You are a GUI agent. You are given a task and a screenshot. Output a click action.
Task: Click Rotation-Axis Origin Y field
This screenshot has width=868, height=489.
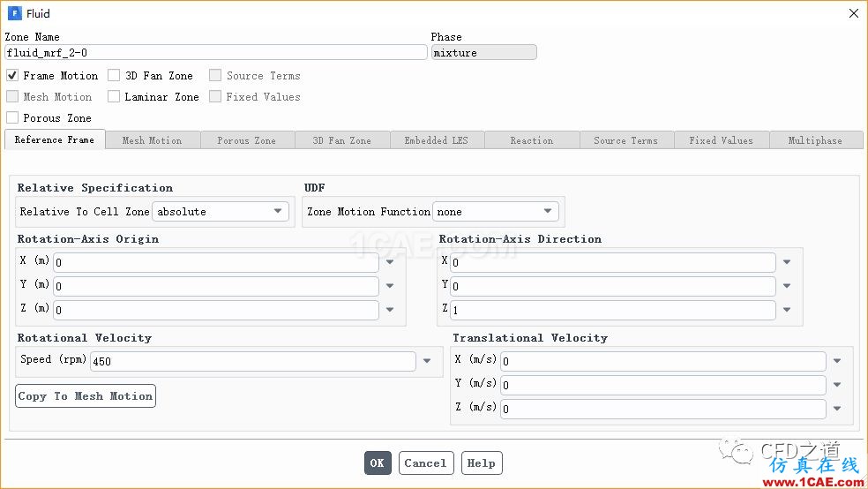coord(216,286)
